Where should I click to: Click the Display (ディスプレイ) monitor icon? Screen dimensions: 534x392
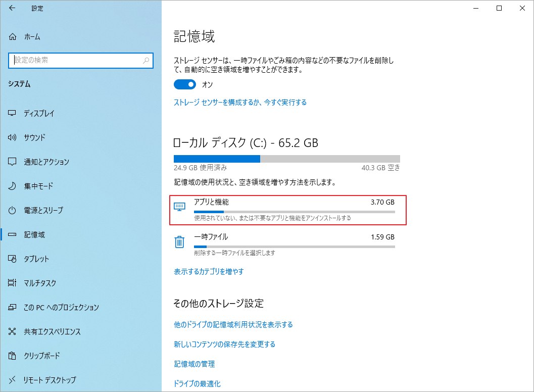click(13, 113)
